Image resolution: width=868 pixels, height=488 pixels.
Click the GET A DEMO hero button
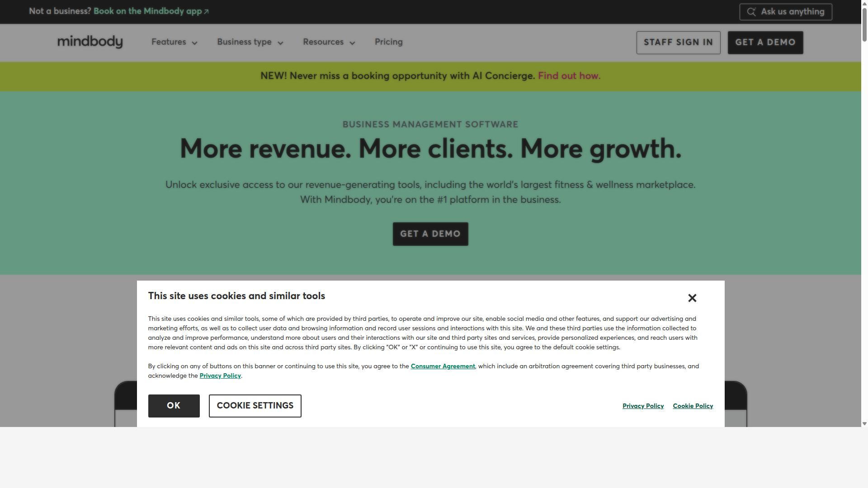[x=430, y=234]
